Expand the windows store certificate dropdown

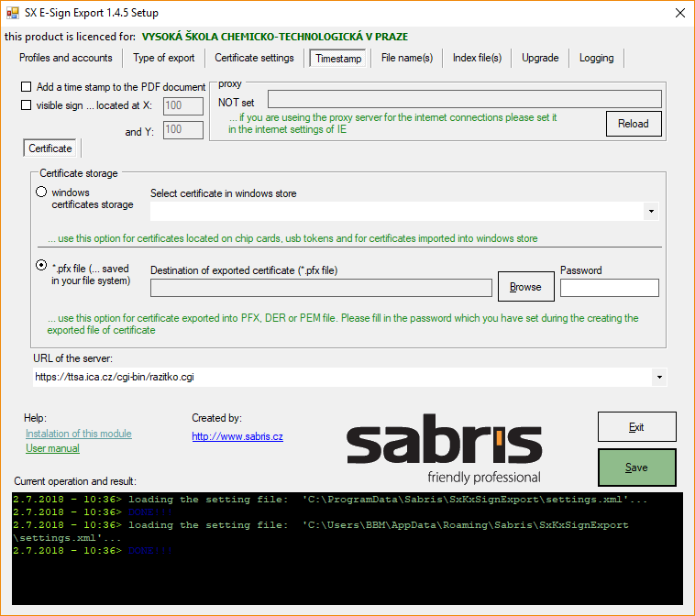point(651,212)
